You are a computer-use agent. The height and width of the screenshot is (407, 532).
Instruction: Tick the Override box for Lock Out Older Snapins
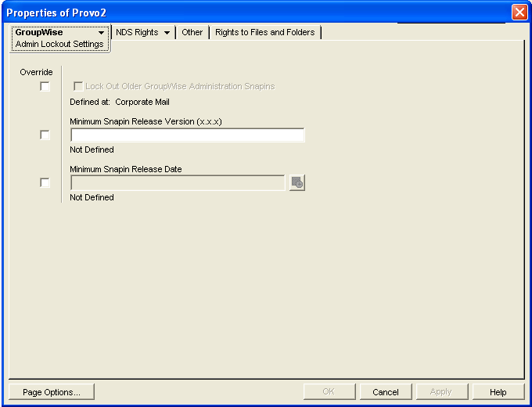45,86
